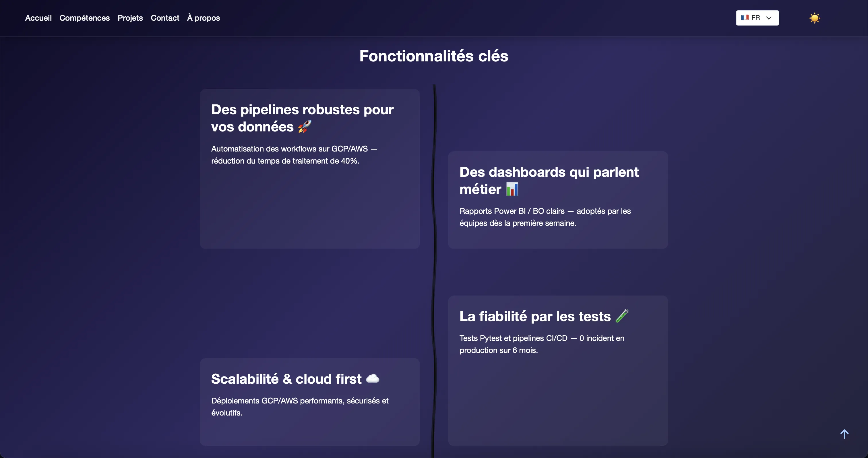Viewport: 868px width, 458px height.
Task: Open the Compétences nav item
Action: coord(84,18)
